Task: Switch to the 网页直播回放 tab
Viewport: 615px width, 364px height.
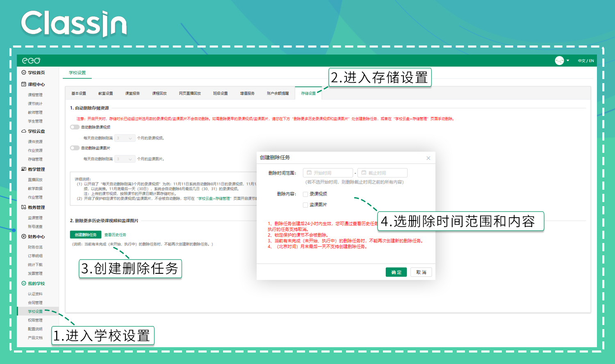Action: [190, 93]
